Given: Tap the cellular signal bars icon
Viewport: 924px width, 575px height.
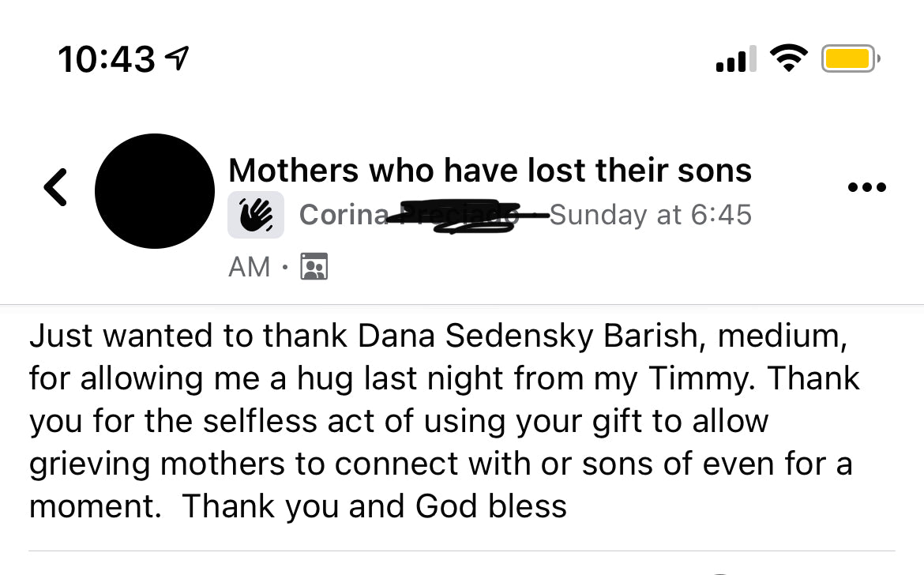Looking at the screenshot, I should coord(735,59).
